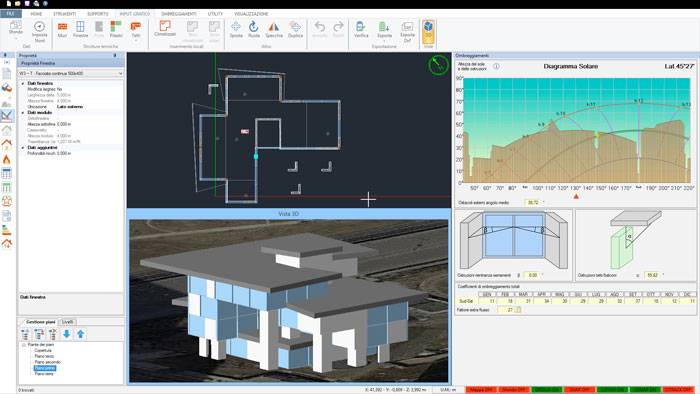Image resolution: width=700 pixels, height=394 pixels.
Task: Open the OMBREGGIAMENTI ribbon tab
Action: [179, 14]
